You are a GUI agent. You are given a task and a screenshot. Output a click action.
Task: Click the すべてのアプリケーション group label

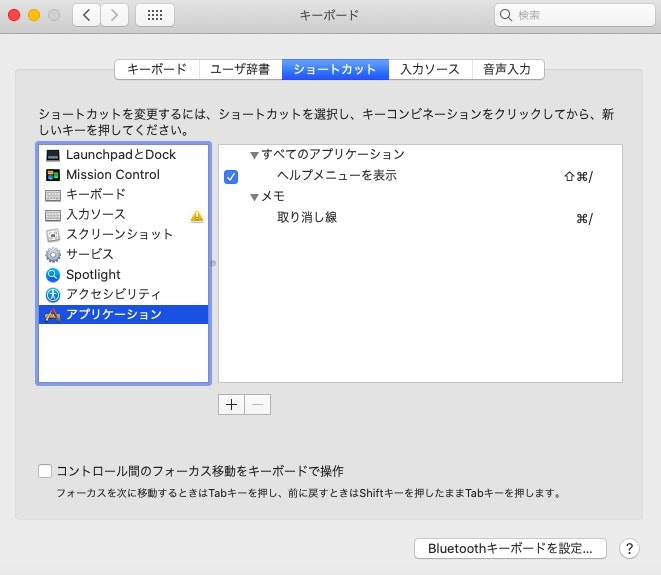[x=333, y=154]
